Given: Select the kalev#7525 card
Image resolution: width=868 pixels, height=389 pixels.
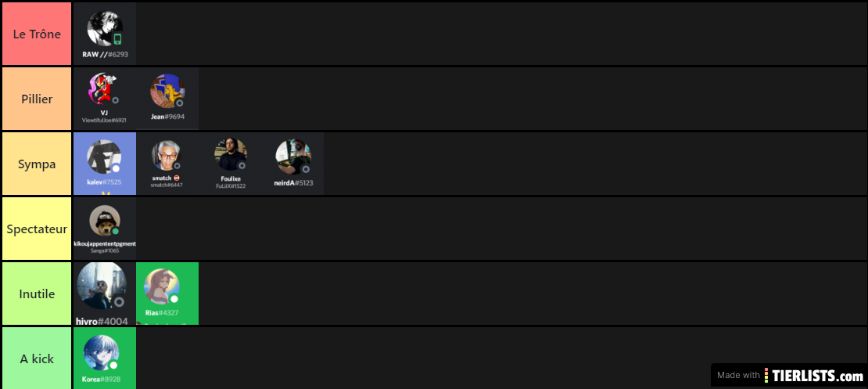Looking at the screenshot, I should coord(105,164).
